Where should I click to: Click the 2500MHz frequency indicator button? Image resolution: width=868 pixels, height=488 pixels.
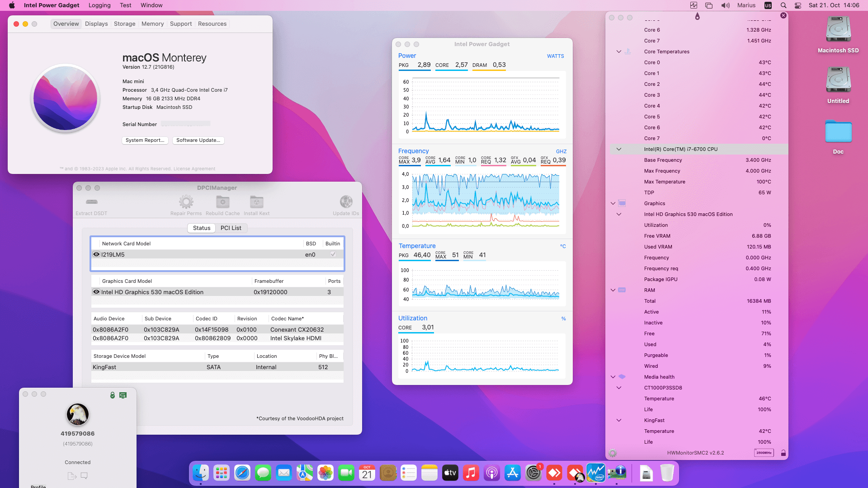[764, 453]
